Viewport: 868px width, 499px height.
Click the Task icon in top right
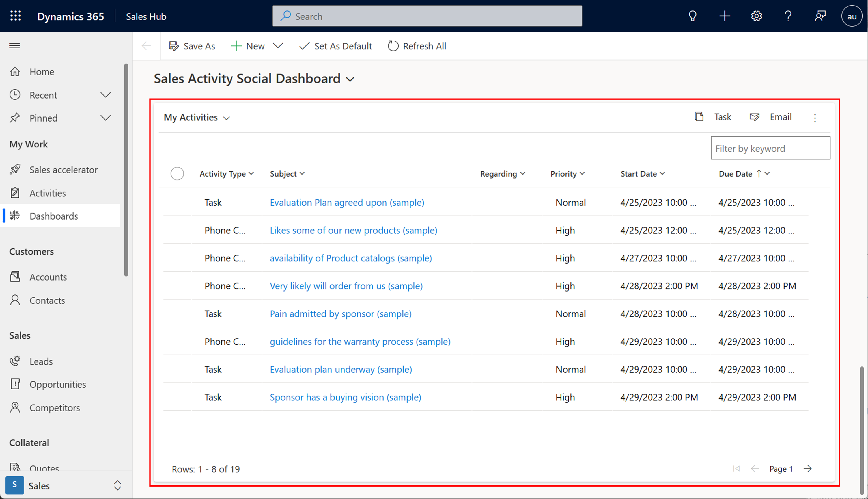(698, 117)
